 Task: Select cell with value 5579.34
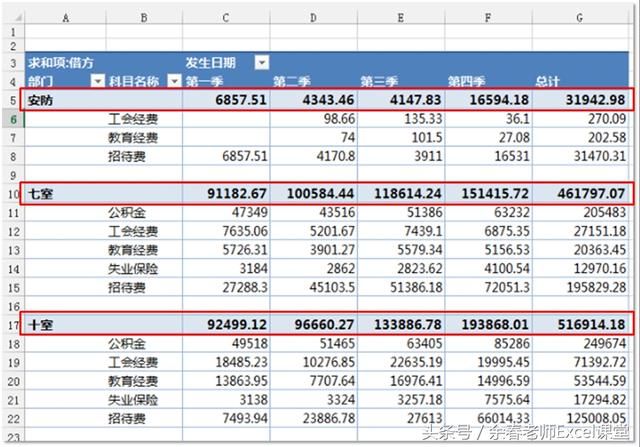(x=401, y=250)
